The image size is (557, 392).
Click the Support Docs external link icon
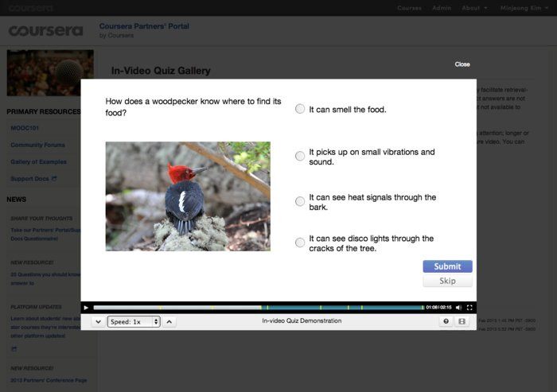(x=54, y=178)
